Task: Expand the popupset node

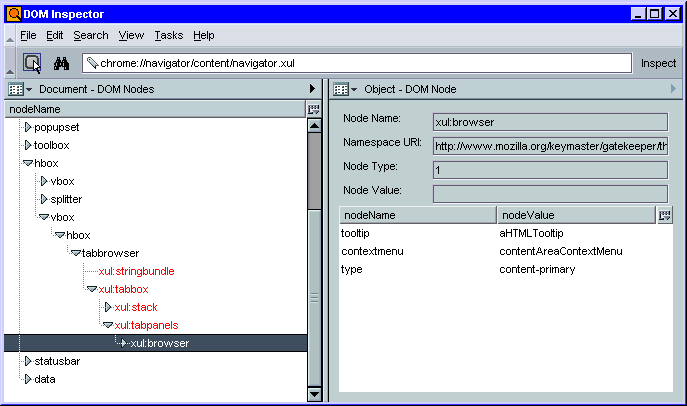Action: point(28,127)
